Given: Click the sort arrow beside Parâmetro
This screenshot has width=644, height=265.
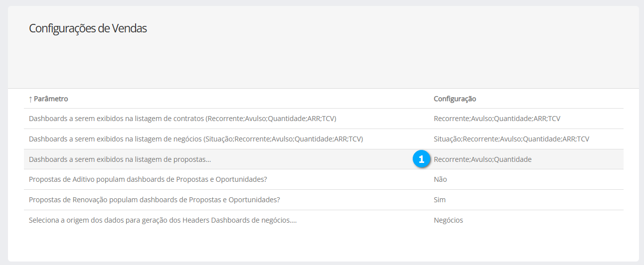Looking at the screenshot, I should [30, 99].
